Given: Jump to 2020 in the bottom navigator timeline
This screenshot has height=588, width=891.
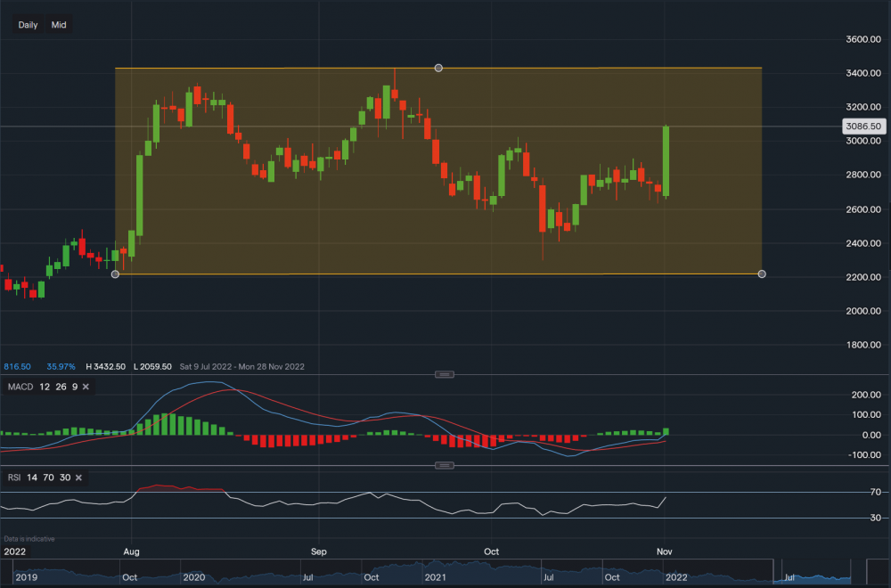Looking at the screenshot, I should tap(192, 577).
